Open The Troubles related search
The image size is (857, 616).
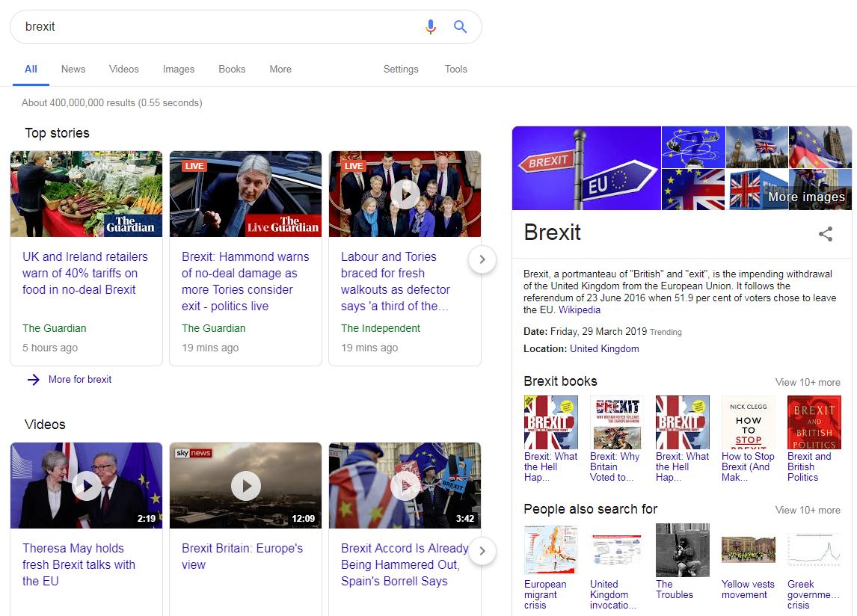682,561
